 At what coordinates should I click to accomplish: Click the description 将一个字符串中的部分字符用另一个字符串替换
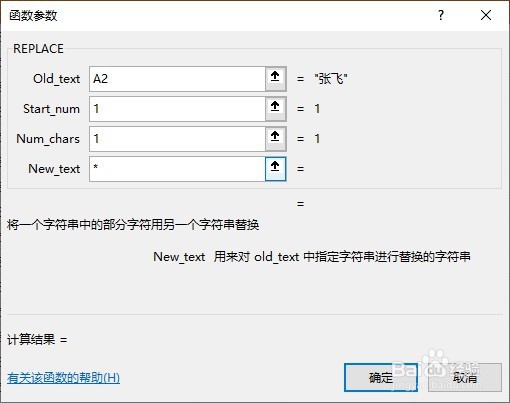[133, 225]
